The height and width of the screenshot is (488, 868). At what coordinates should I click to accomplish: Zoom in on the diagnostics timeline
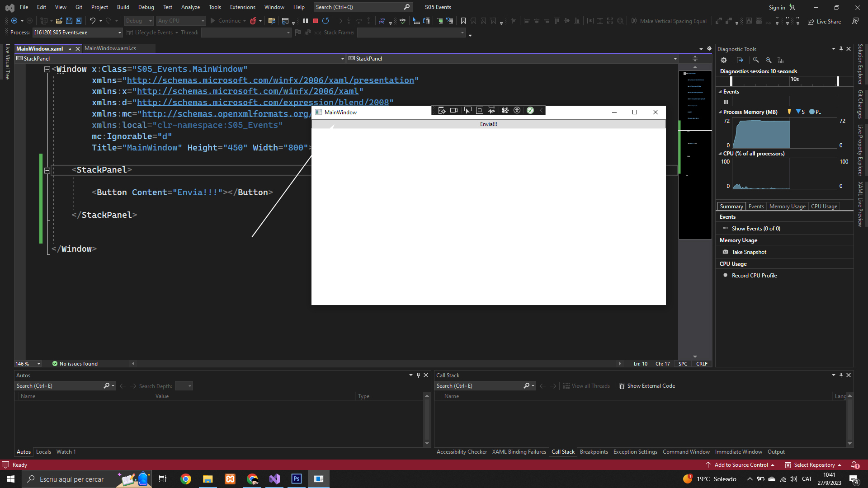756,60
